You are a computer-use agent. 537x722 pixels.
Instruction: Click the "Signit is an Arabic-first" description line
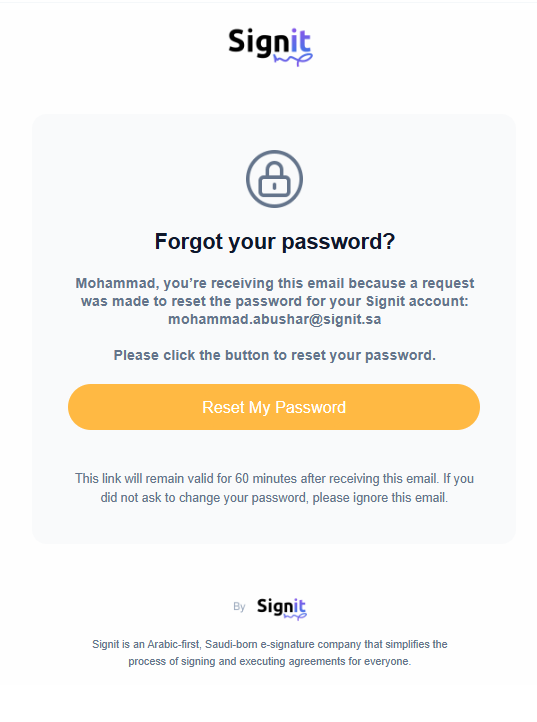point(269,644)
